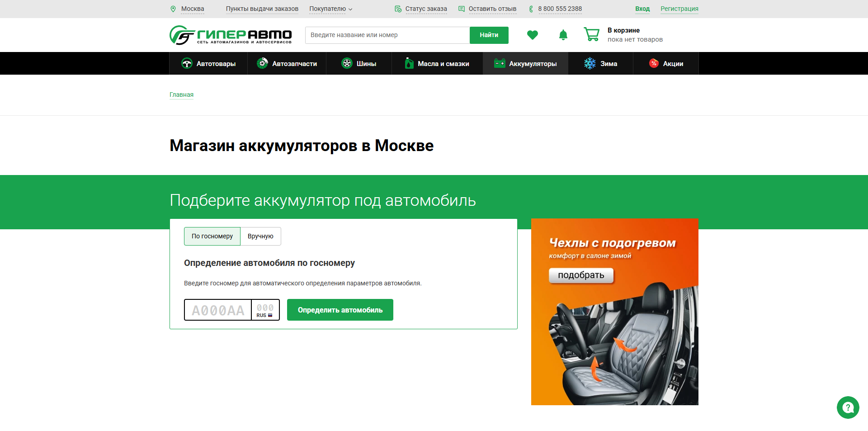Click the location pin icon near Москва

(x=174, y=9)
